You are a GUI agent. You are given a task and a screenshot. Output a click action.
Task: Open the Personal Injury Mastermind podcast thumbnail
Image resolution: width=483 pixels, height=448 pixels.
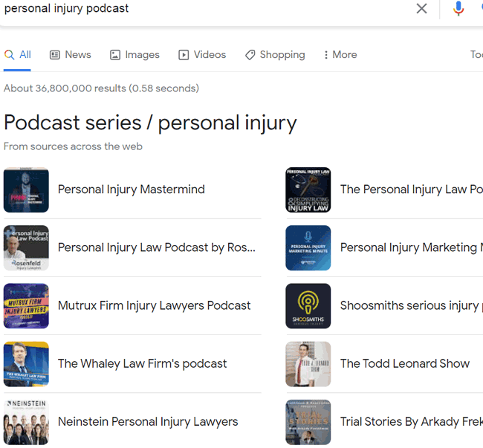pos(26,189)
